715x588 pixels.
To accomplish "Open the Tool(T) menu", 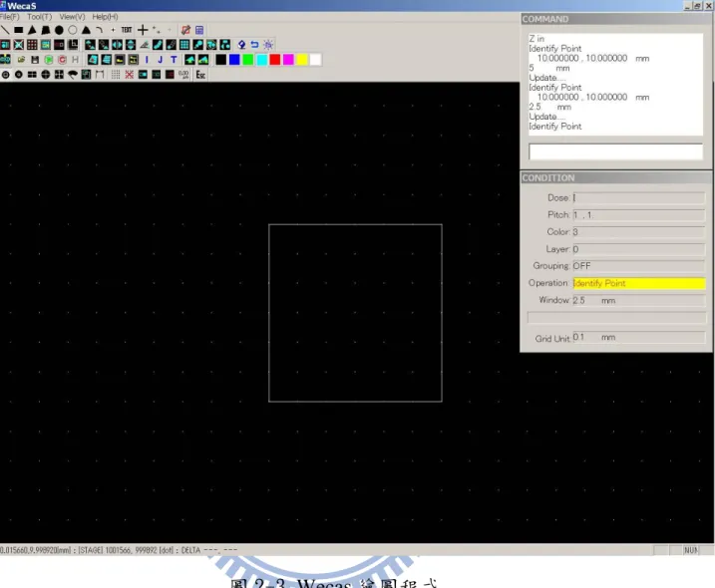I will (x=39, y=17).
